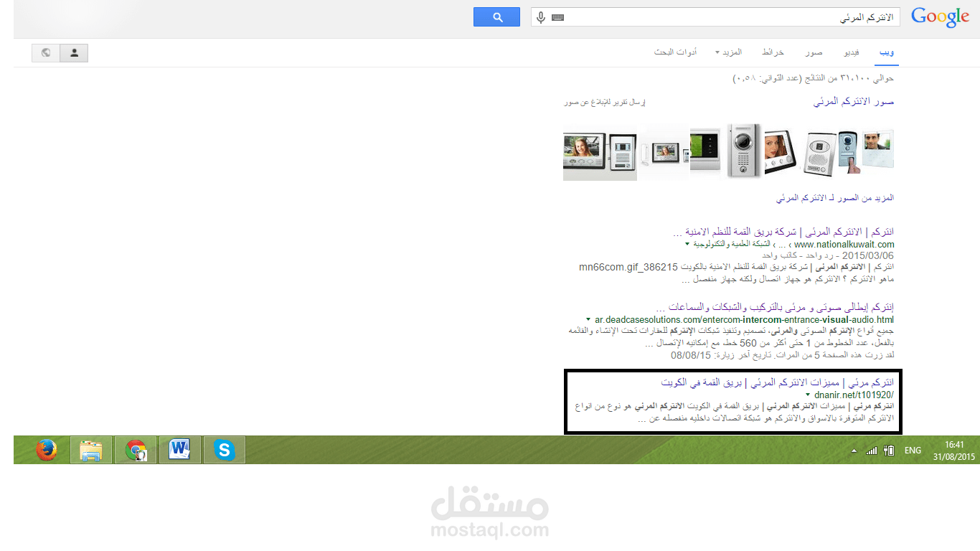Click the last visited 08/08/15 note
Screen dimensions: 980x551
point(783,355)
